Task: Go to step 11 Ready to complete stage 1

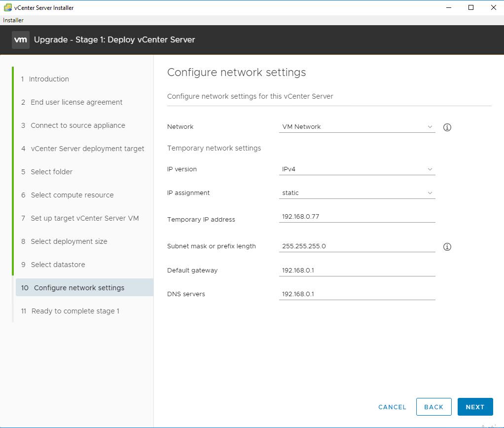Action: tap(70, 311)
